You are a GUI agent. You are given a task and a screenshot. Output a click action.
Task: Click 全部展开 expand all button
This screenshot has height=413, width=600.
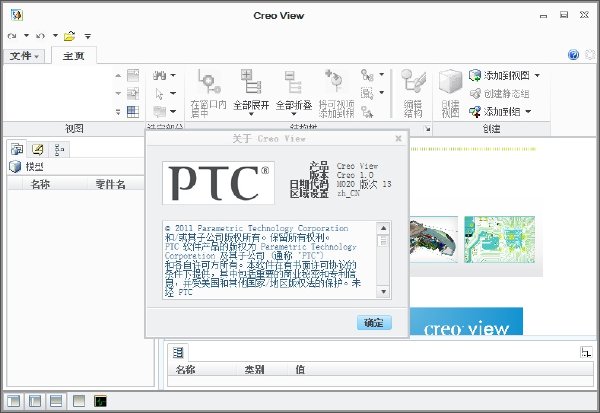pyautogui.click(x=251, y=93)
